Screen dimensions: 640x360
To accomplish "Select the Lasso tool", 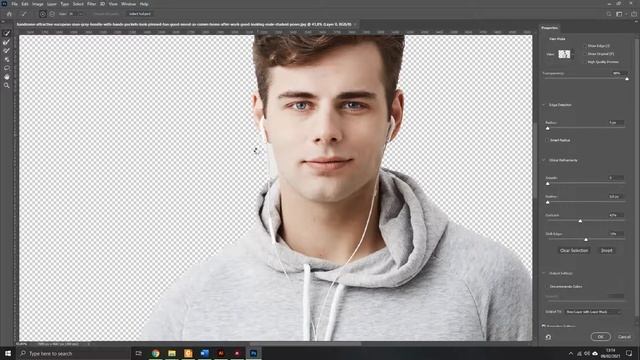I will tap(7, 68).
